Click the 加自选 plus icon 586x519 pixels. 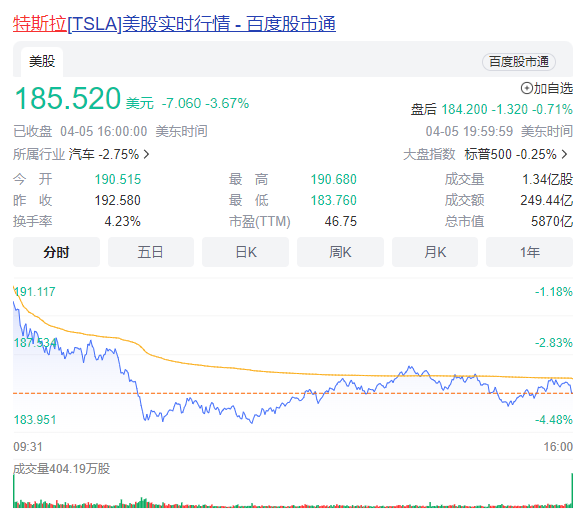(527, 89)
